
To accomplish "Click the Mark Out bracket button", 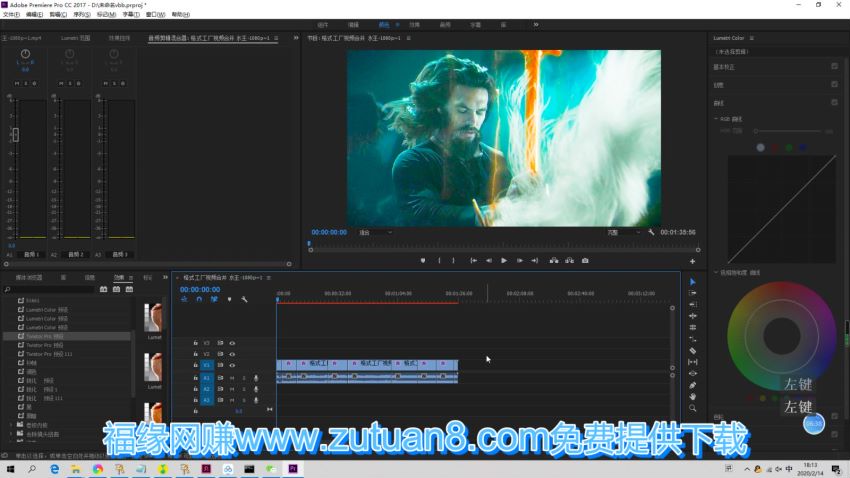I will [453, 261].
